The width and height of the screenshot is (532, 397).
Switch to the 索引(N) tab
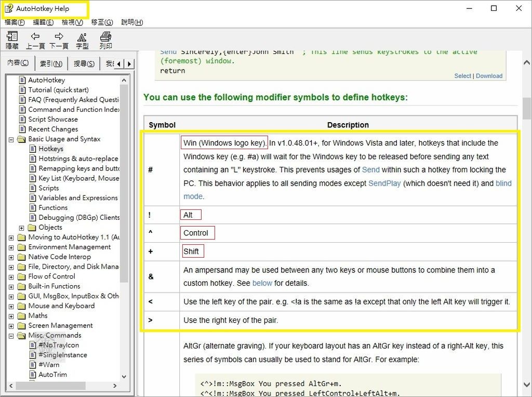click(51, 63)
